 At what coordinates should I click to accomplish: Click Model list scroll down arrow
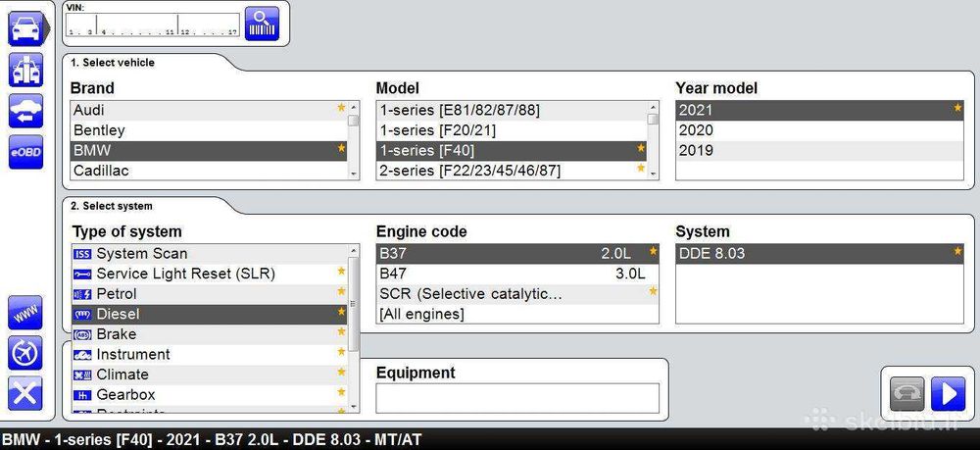653,175
